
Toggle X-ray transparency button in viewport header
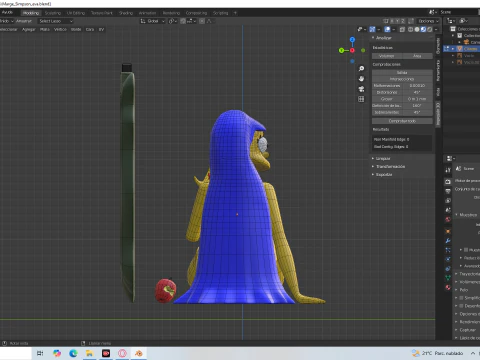[402, 29]
